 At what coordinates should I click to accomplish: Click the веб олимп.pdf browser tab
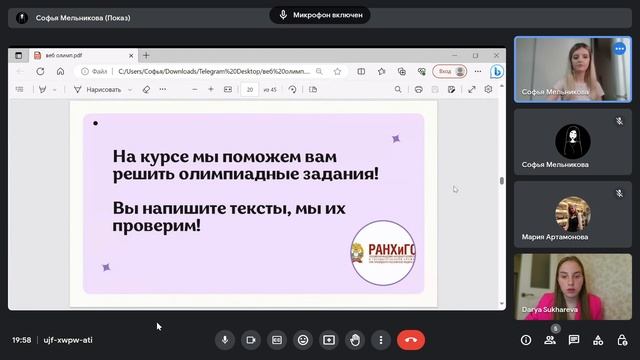84,56
